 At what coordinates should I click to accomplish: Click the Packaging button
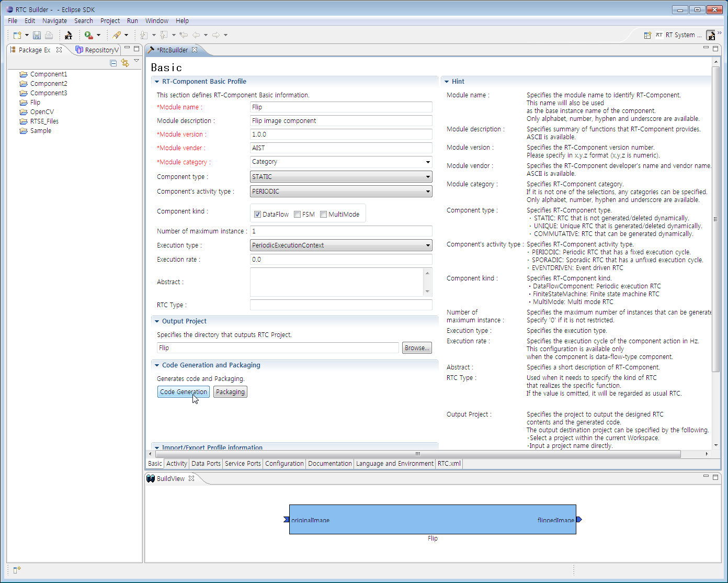tap(230, 392)
